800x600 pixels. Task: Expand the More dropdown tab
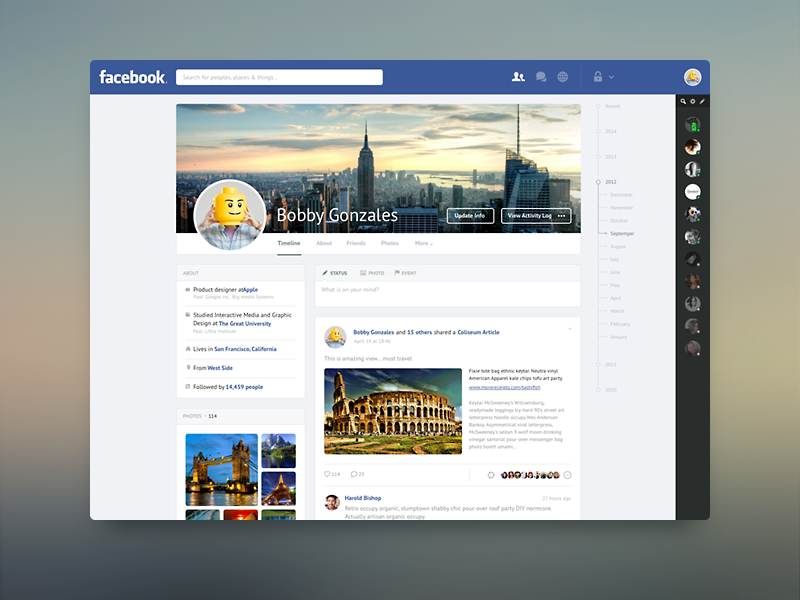[x=423, y=243]
